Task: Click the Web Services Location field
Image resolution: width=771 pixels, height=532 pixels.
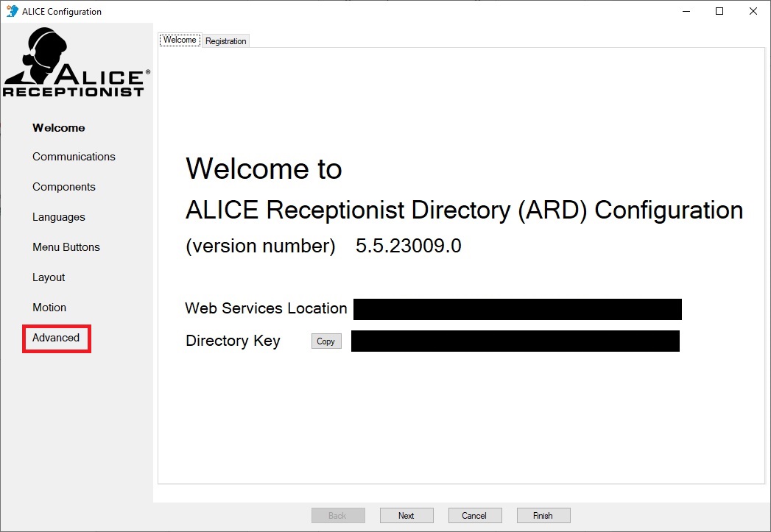Action: pyautogui.click(x=517, y=310)
